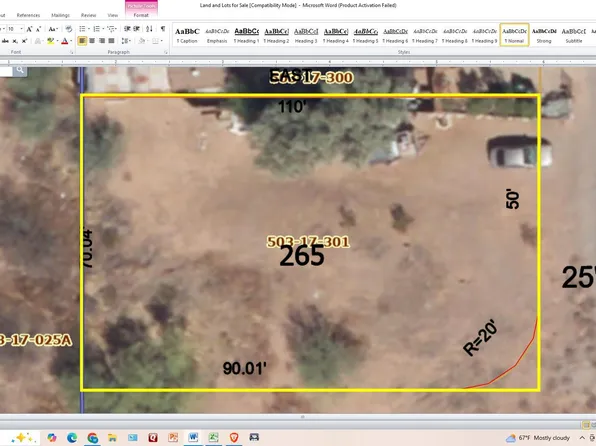The image size is (596, 446).
Task: Open the References tab
Action: (28, 15)
